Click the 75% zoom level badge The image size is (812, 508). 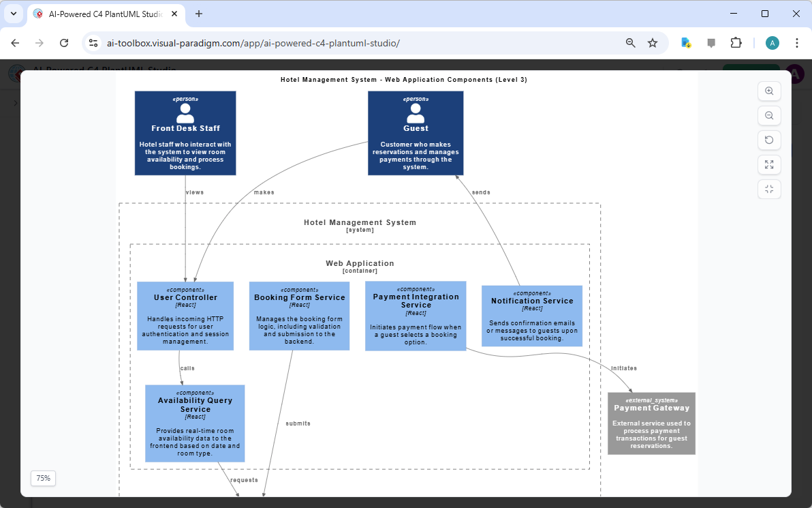[x=43, y=478]
